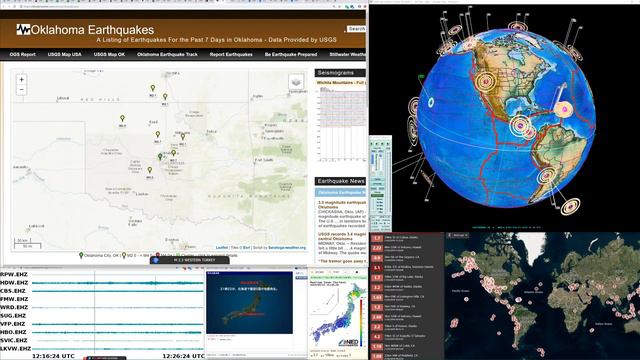Open the Be Earthquake Prepared menu item
Image resolution: width=640 pixels, height=360 pixels.
click(x=291, y=54)
